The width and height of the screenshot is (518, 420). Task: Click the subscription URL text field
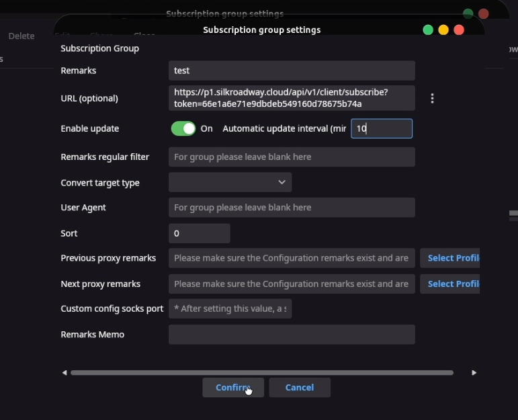(x=291, y=98)
